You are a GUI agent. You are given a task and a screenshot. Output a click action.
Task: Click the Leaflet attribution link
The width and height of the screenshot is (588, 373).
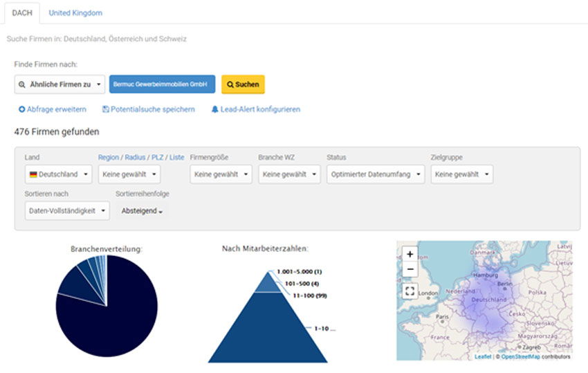(483, 356)
